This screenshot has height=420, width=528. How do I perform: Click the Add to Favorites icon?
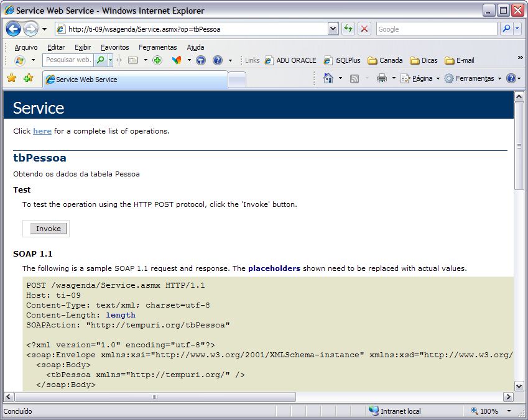click(x=28, y=78)
